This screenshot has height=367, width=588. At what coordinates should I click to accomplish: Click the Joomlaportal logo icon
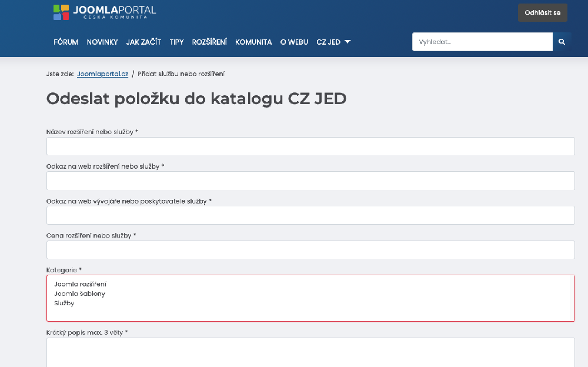coord(61,12)
